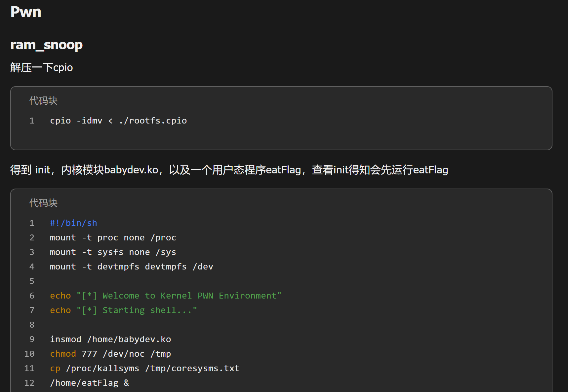The width and height of the screenshot is (568, 392).
Task: Click the ram_snoop section heading
Action: click(46, 45)
